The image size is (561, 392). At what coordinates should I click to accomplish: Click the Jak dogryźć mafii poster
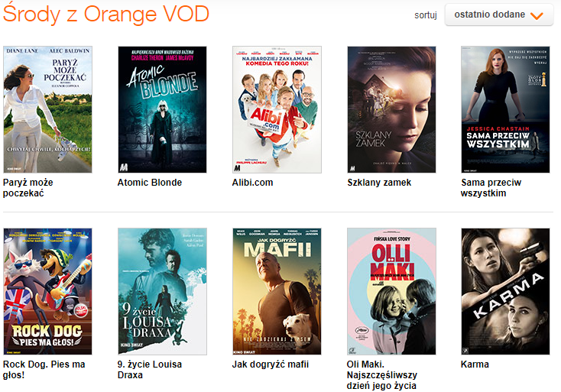(x=277, y=291)
